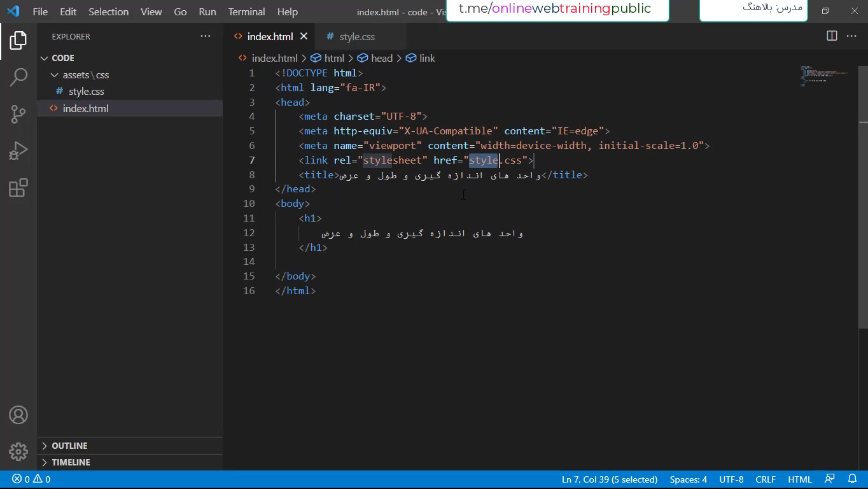
Task: Open the notifications bell in status bar
Action: 852,479
